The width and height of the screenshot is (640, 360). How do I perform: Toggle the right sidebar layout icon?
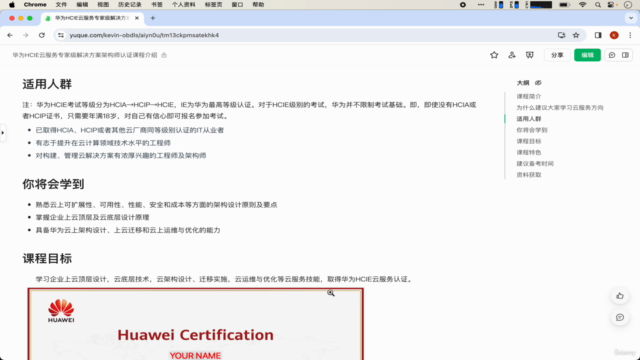(625, 55)
